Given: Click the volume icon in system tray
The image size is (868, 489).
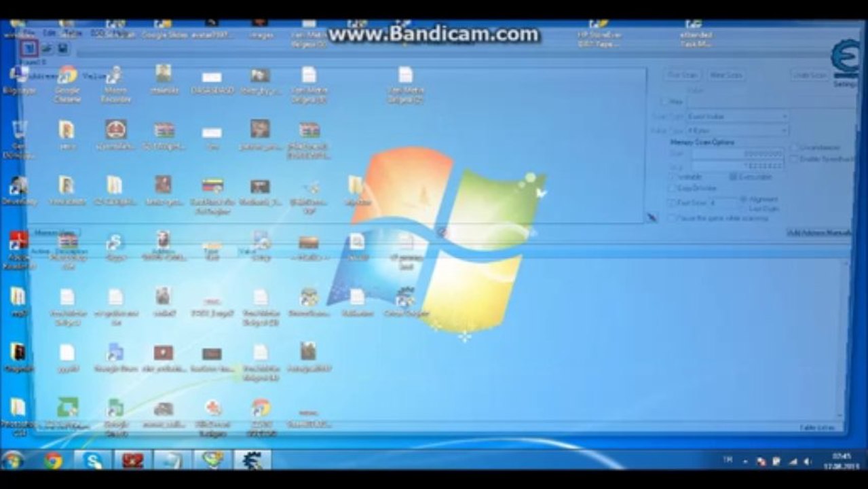Looking at the screenshot, I should [x=806, y=461].
